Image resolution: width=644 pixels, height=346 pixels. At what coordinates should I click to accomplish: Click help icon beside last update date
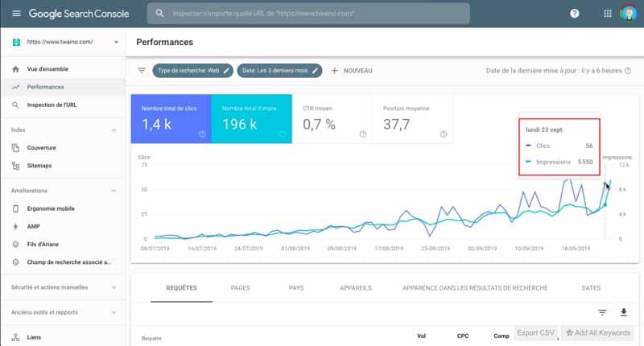(628, 71)
